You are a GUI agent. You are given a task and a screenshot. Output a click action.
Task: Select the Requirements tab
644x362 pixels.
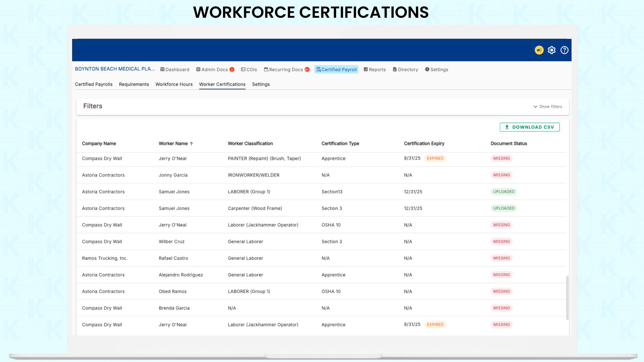(x=134, y=84)
